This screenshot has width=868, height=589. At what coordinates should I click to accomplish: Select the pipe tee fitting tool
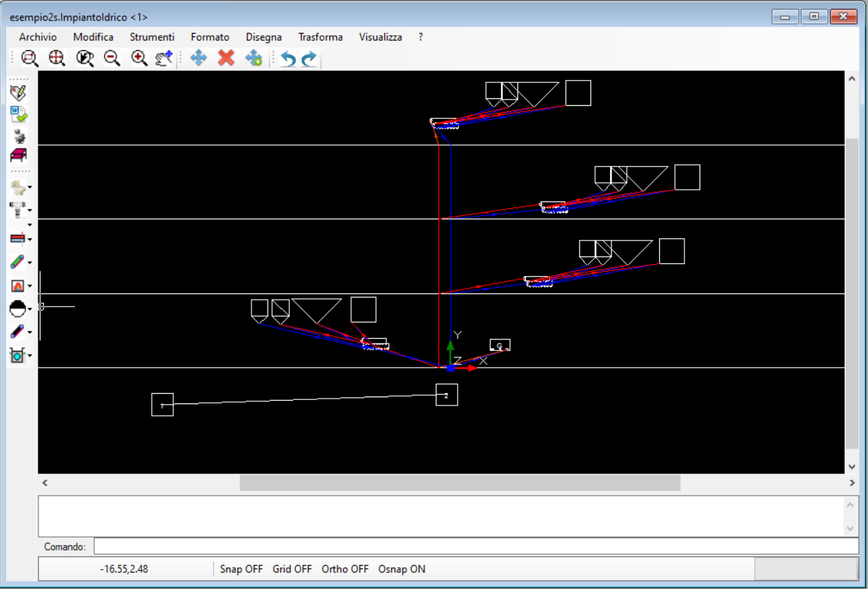(18, 210)
